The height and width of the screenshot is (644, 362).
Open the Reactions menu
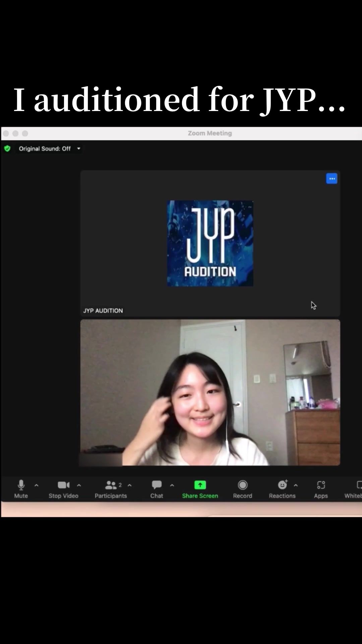click(282, 489)
